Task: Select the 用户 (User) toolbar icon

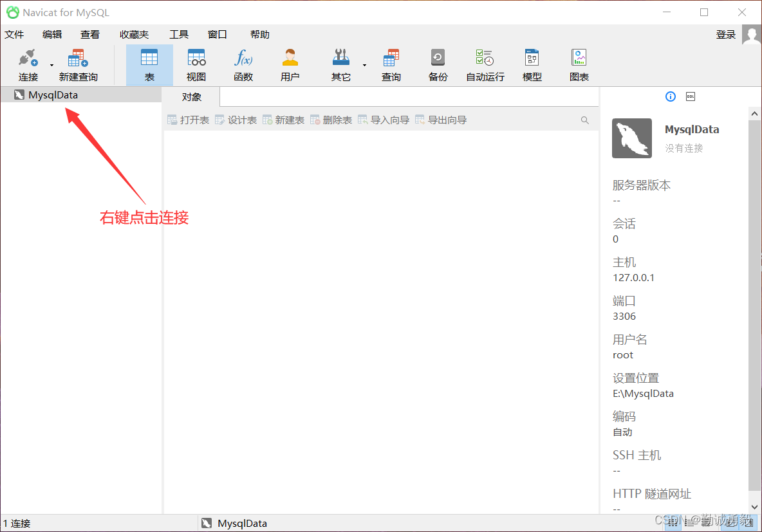Action: point(290,65)
